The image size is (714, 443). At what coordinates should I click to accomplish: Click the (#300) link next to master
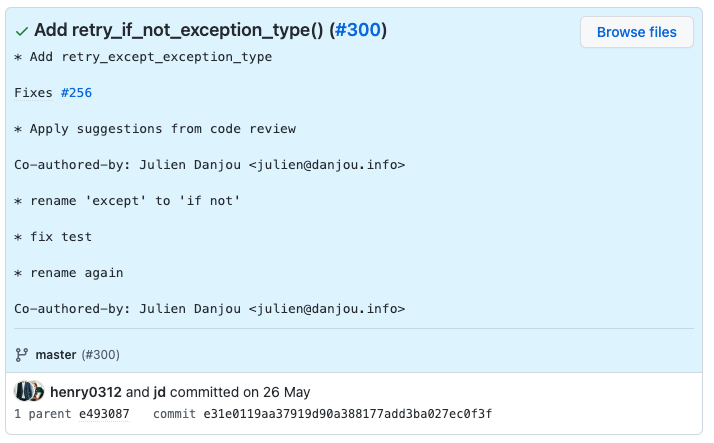pos(101,355)
